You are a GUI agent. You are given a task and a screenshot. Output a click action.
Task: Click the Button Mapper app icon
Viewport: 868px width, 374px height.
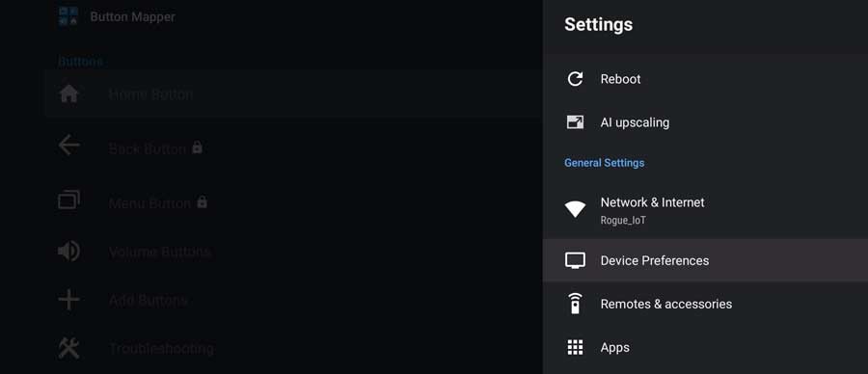tap(68, 16)
